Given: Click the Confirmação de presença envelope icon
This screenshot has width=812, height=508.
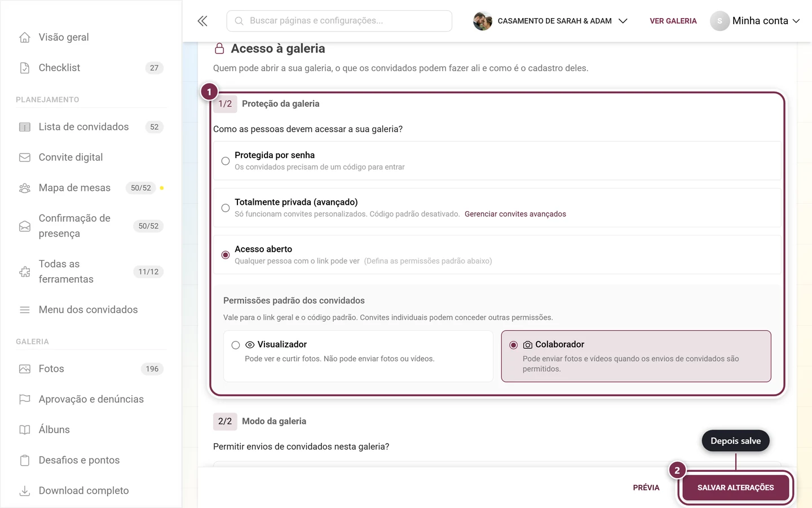Looking at the screenshot, I should [x=25, y=226].
